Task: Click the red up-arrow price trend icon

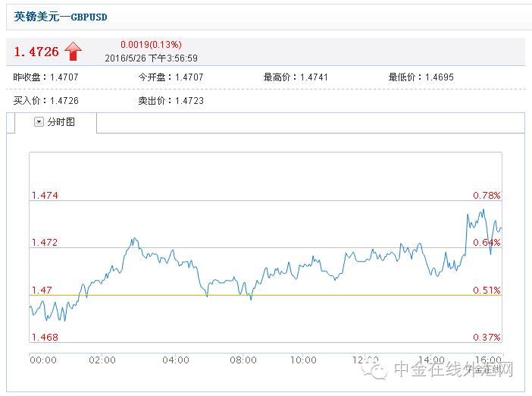Action: (x=73, y=52)
